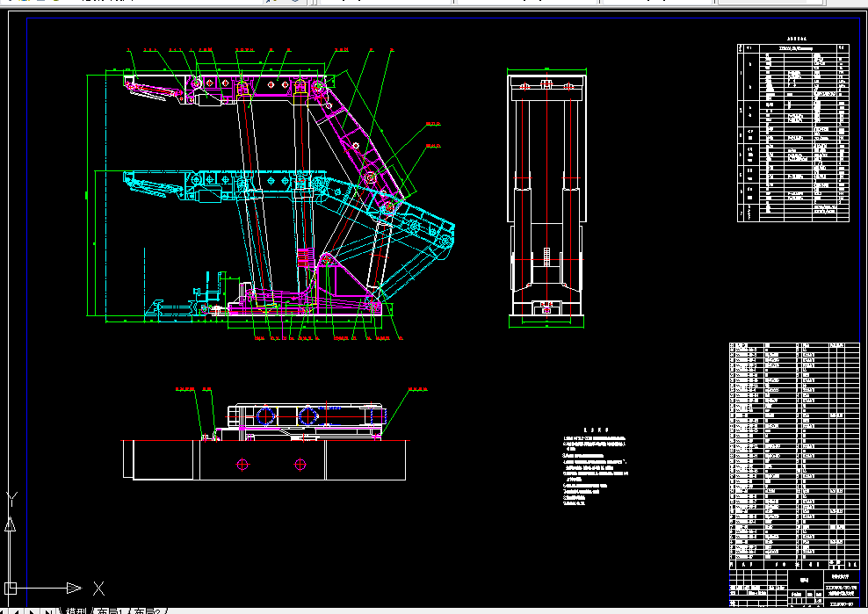The image size is (868, 614).
Task: Click the left magenta crosshair circle in plan view
Action: (242, 465)
